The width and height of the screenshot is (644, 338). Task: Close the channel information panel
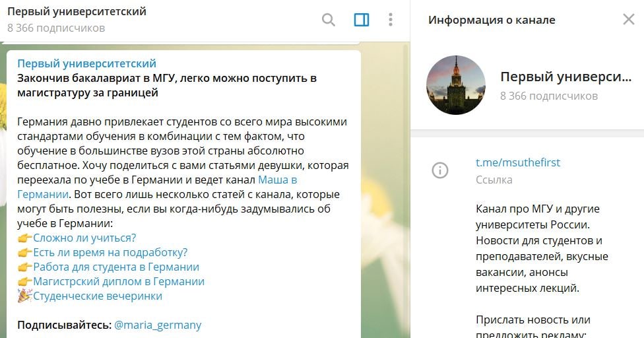coord(628,19)
